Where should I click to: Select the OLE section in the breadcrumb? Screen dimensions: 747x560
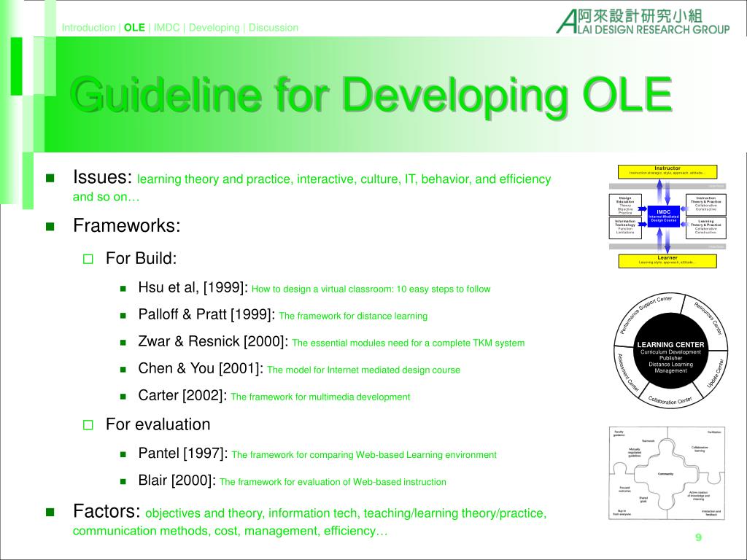[134, 28]
